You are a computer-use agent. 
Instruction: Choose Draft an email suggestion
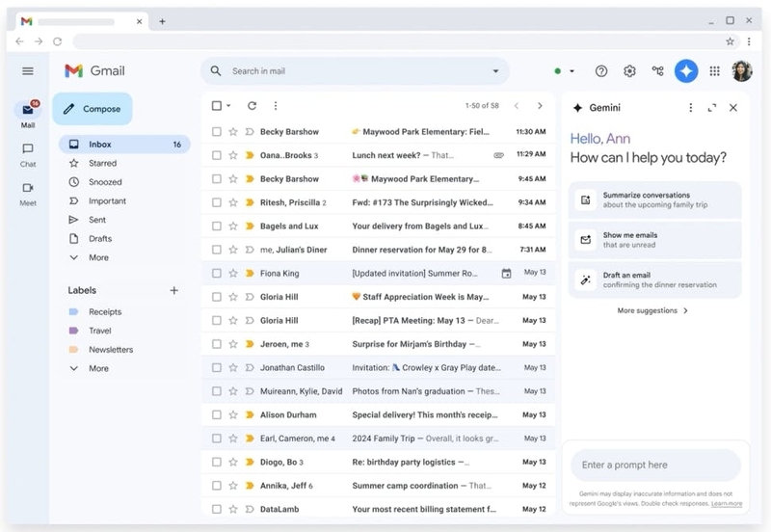pos(655,279)
